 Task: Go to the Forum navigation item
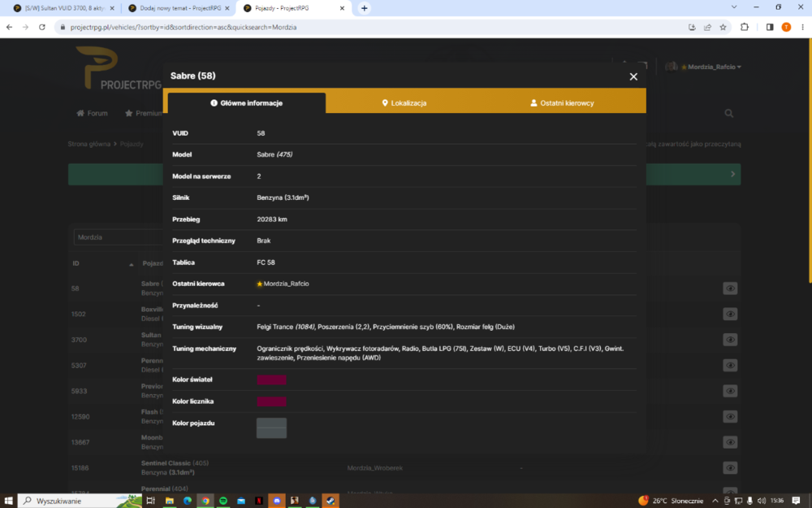click(93, 113)
